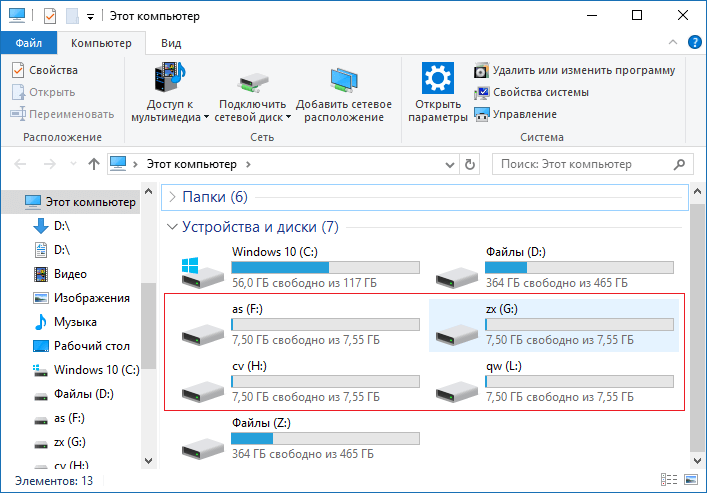Open recent locations dropdown arrow
707x493 pixels.
tap(73, 164)
